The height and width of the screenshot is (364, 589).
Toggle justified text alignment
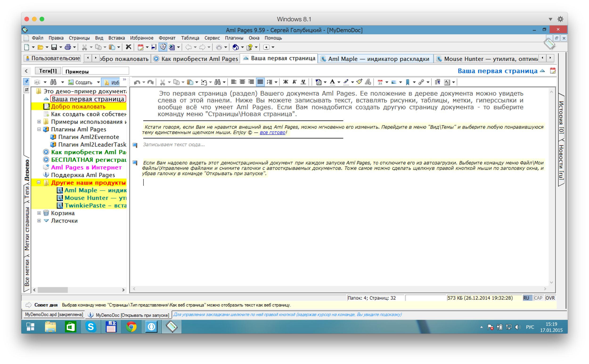260,82
